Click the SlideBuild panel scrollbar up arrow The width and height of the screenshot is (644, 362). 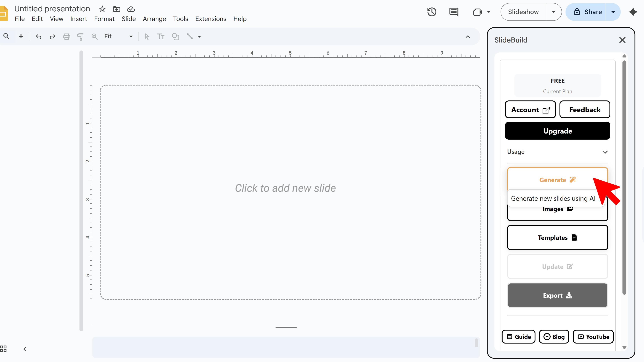pyautogui.click(x=624, y=56)
